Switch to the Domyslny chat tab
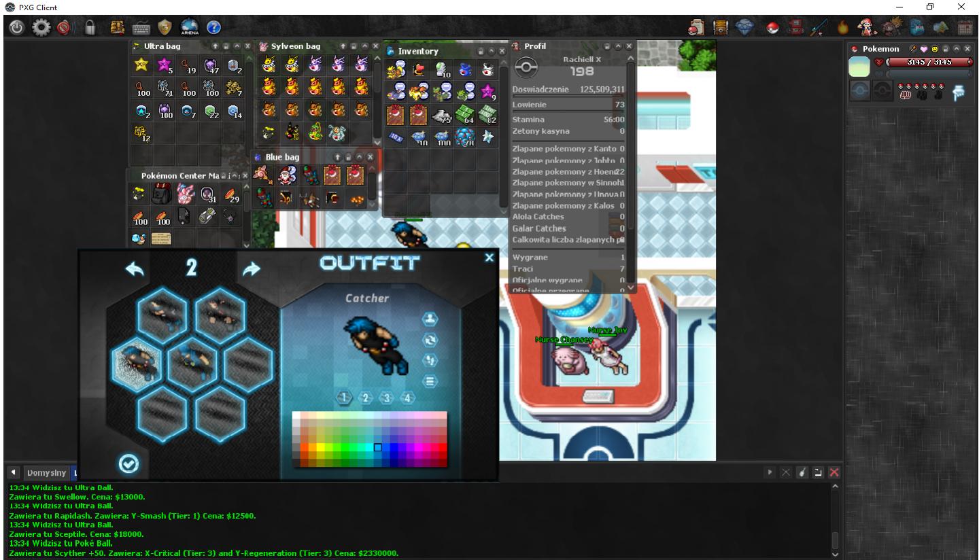The width and height of the screenshot is (979, 560). [46, 472]
